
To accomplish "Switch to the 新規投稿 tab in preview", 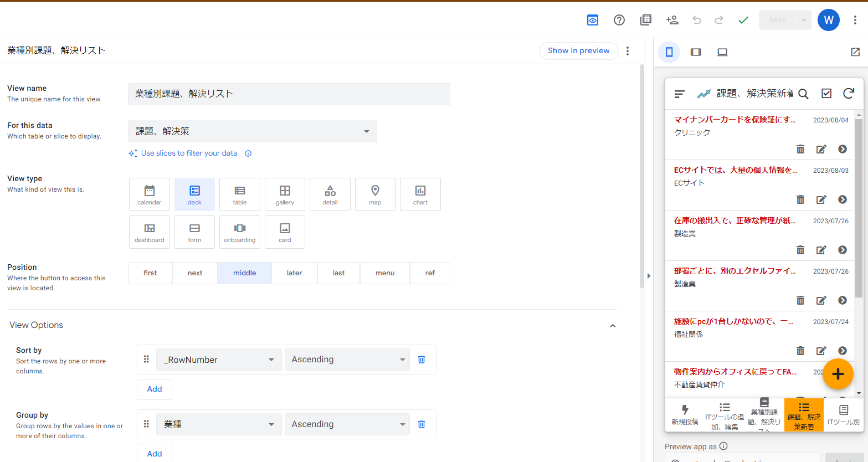I will click(685, 414).
